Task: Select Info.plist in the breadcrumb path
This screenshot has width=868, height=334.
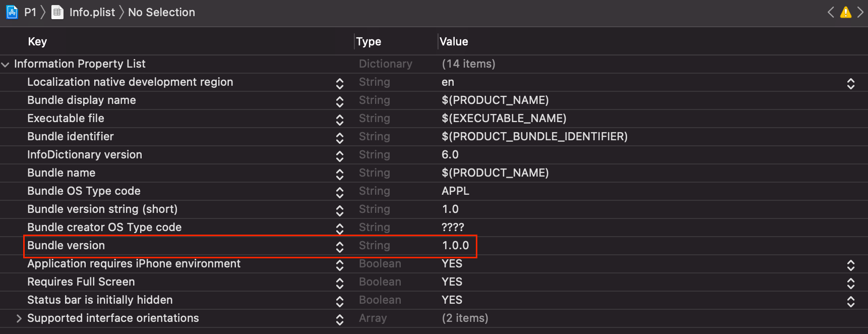Action: (x=92, y=12)
